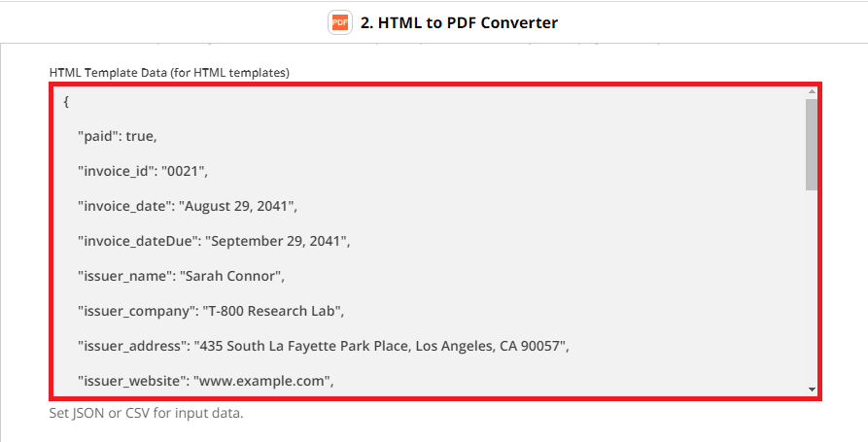The height and width of the screenshot is (442, 868).
Task: Click the "Sarah Connor" issuer name value
Action: click(229, 276)
